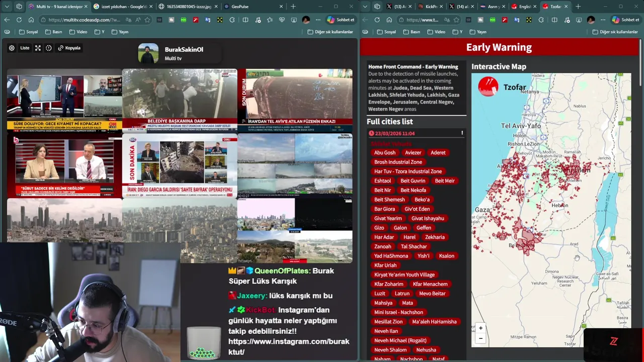Open profile avatar in right browser toolbar
This screenshot has width=644, height=362.
pos(591,20)
